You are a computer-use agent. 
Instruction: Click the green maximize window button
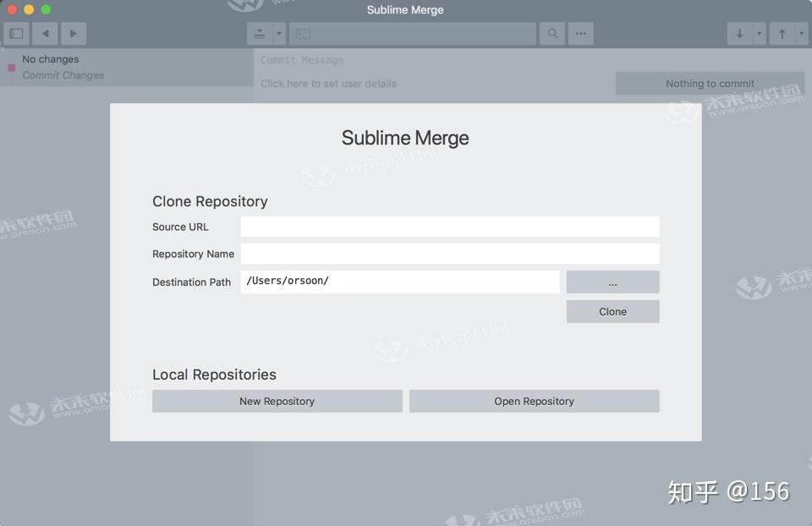point(46,9)
